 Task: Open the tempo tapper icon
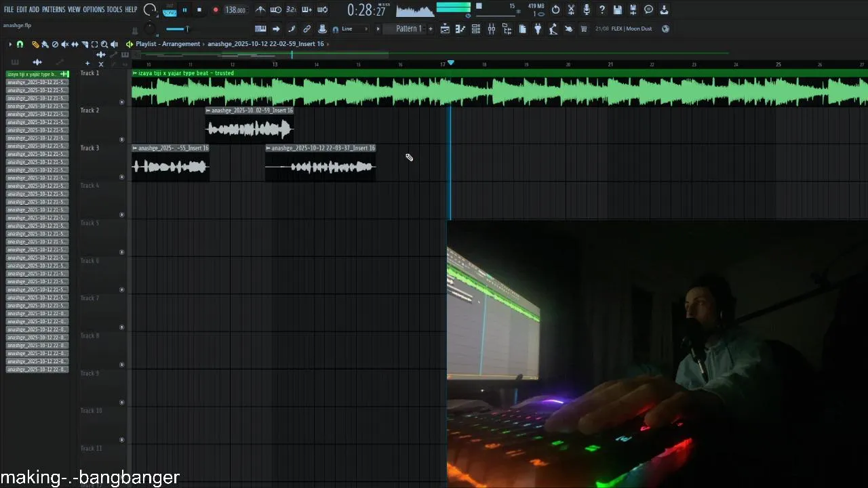point(553,28)
